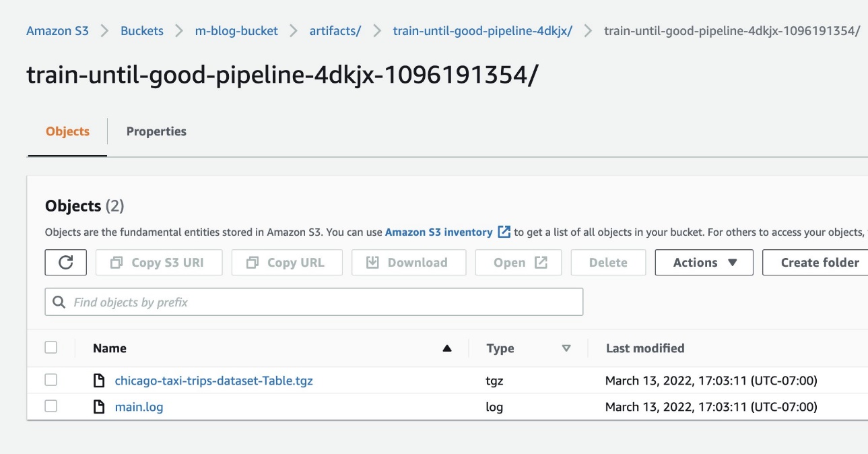Image resolution: width=868 pixels, height=454 pixels.
Task: Go to Buckets in the breadcrumb
Action: (142, 31)
